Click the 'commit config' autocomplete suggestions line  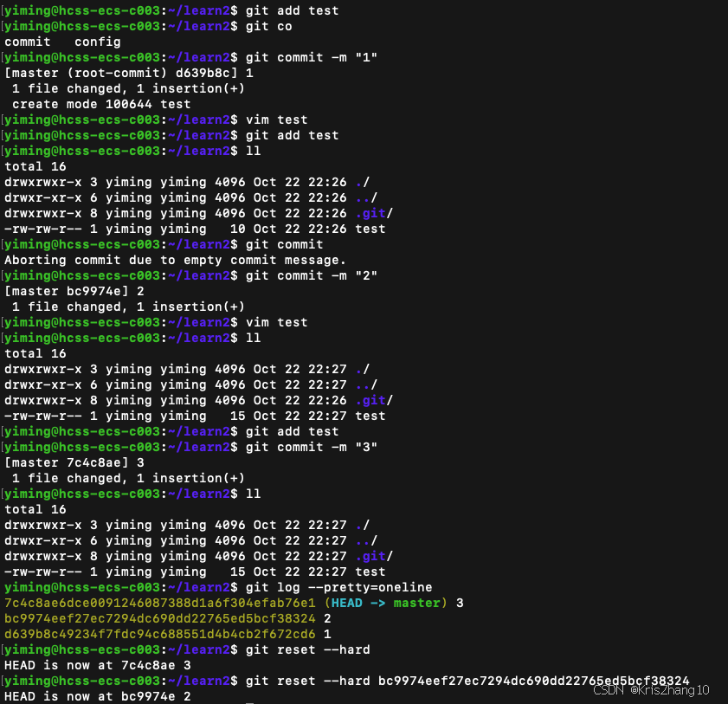click(62, 42)
